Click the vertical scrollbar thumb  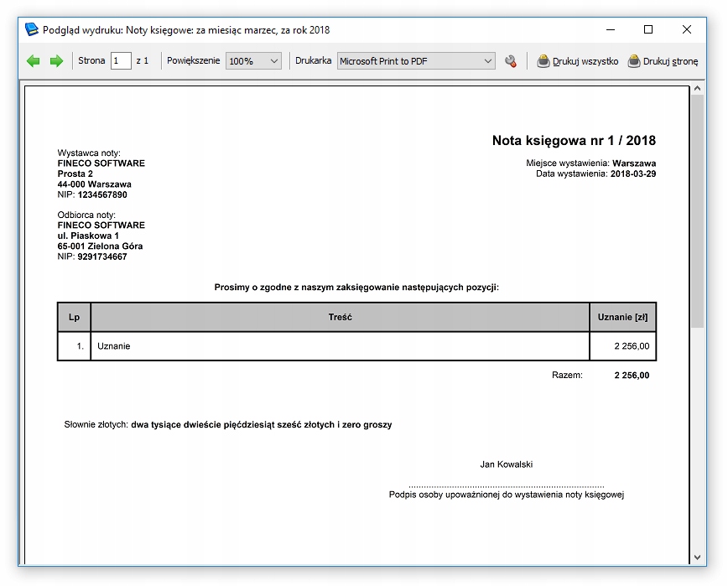coord(697,210)
